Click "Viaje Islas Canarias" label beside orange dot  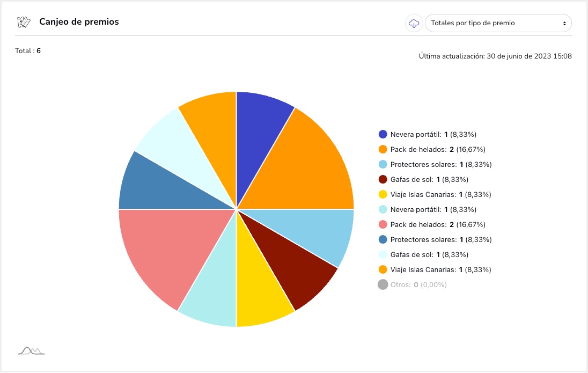[440, 269]
